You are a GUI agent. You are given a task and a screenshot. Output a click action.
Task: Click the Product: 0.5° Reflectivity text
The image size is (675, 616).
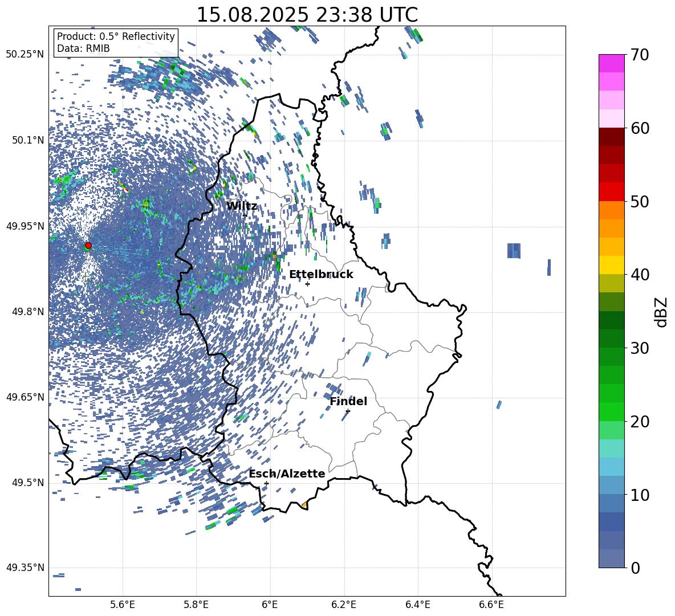116,36
